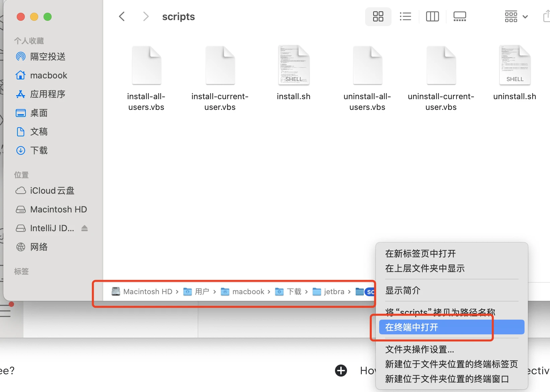Choose 新建位于文件夹位置的终端标签页
550x392 pixels.
tap(452, 364)
